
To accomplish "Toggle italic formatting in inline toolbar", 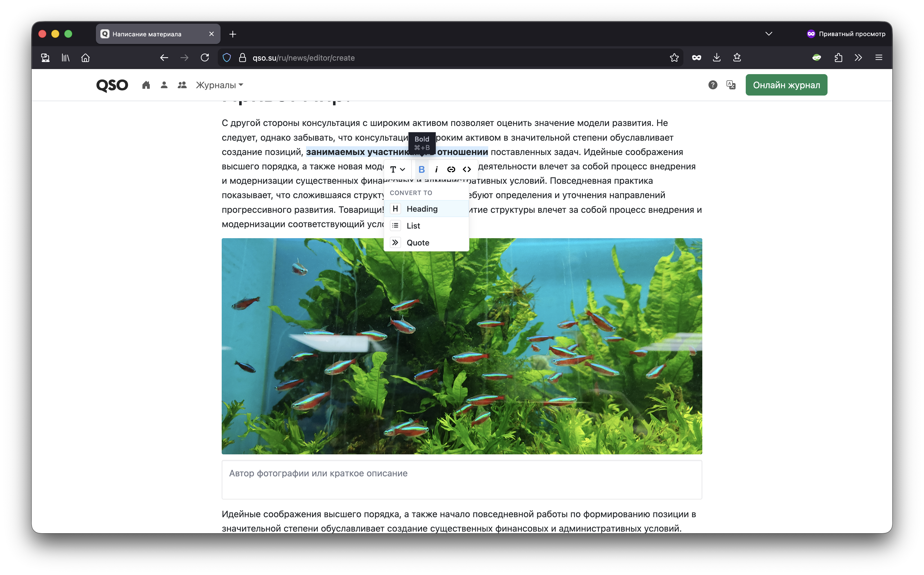I will 436,169.
